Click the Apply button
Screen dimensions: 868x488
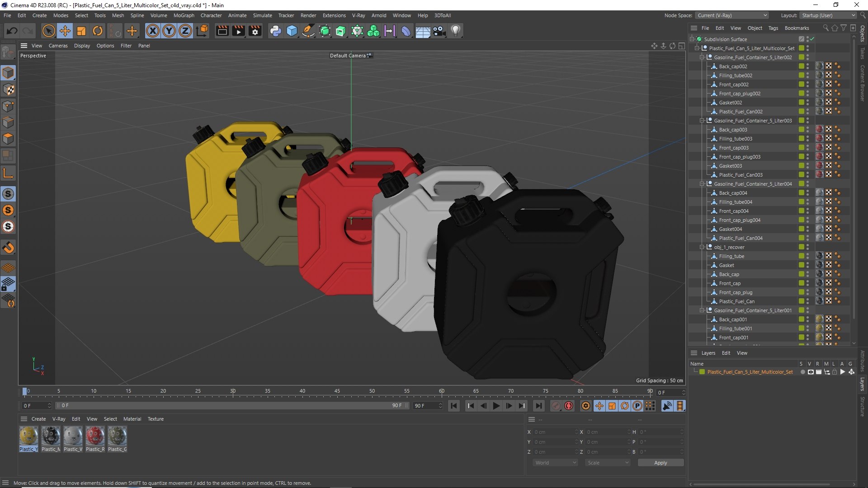pyautogui.click(x=660, y=463)
